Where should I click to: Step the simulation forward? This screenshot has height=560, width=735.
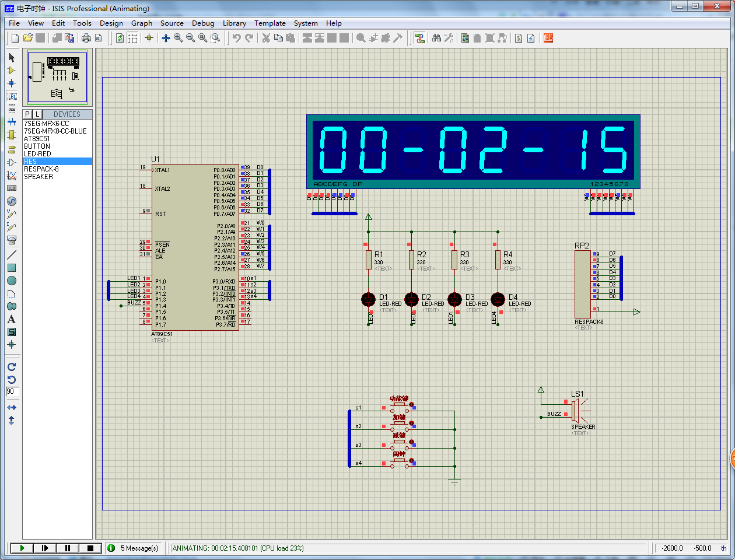(x=45, y=548)
